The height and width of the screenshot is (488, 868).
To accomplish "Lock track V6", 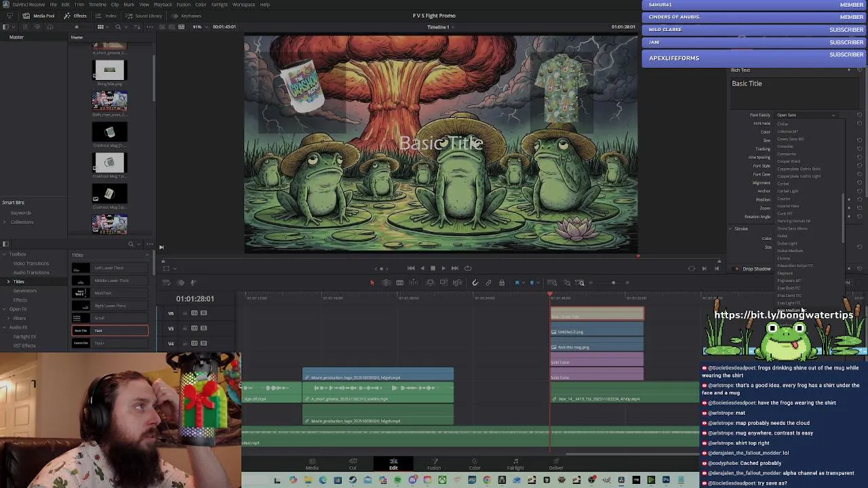I will pos(184,313).
